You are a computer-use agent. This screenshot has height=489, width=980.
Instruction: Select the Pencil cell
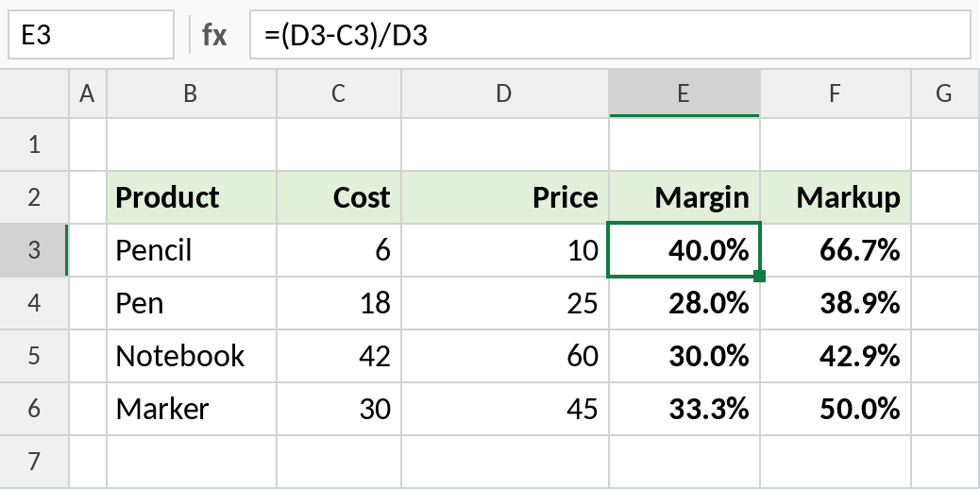(192, 250)
